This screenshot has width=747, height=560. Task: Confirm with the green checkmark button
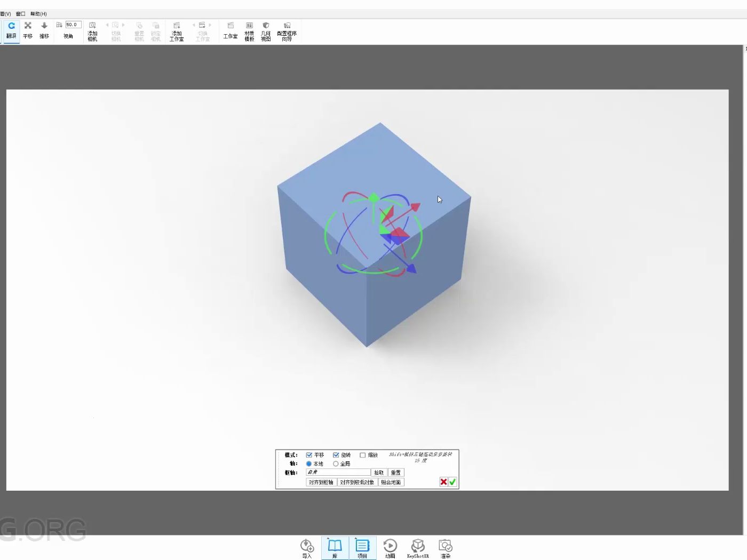[452, 482]
